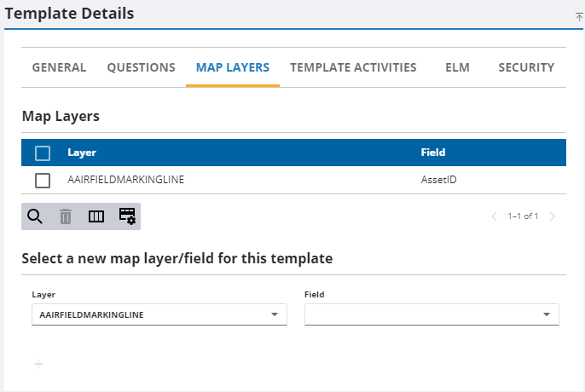Open the Security tab
This screenshot has width=585, height=392.
click(526, 67)
